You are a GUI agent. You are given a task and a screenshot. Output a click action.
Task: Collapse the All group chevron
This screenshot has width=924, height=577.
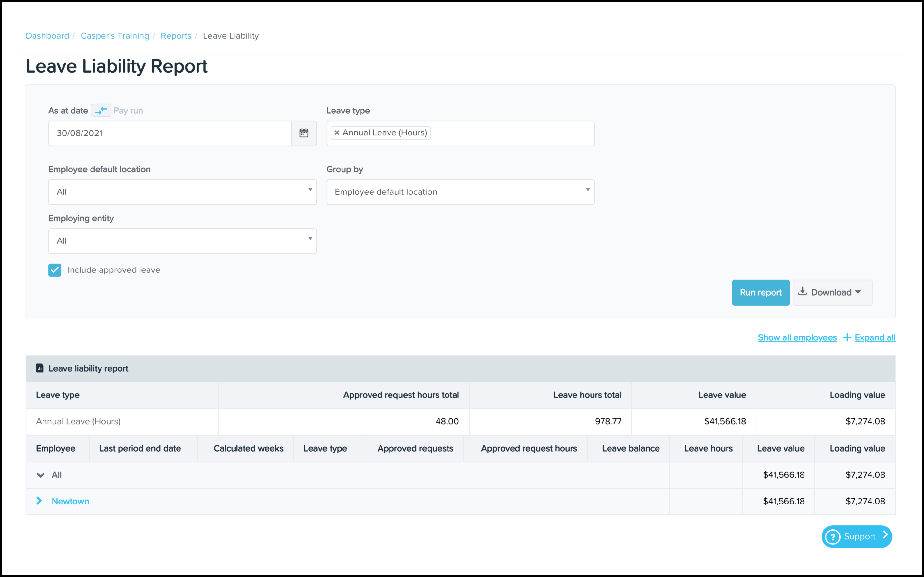[40, 475]
